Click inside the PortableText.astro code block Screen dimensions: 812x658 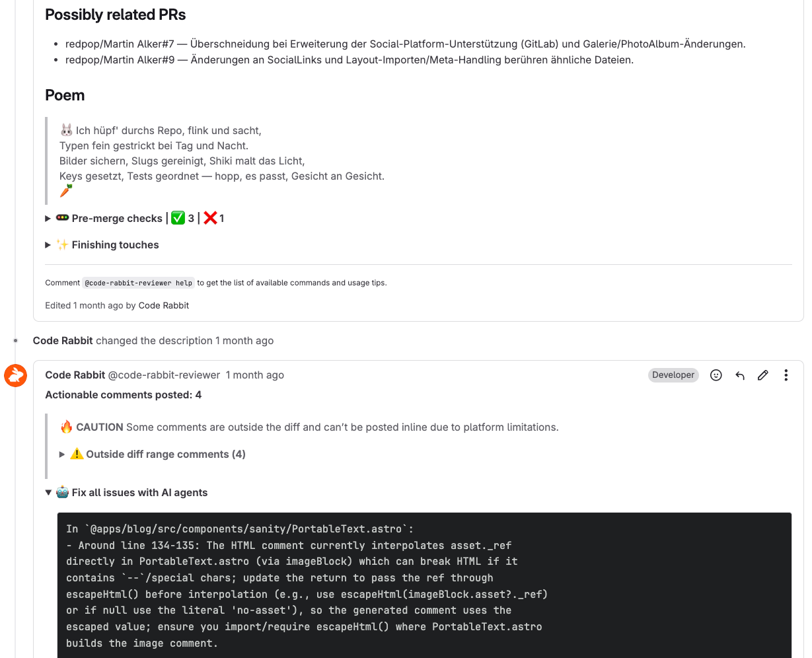(423, 585)
